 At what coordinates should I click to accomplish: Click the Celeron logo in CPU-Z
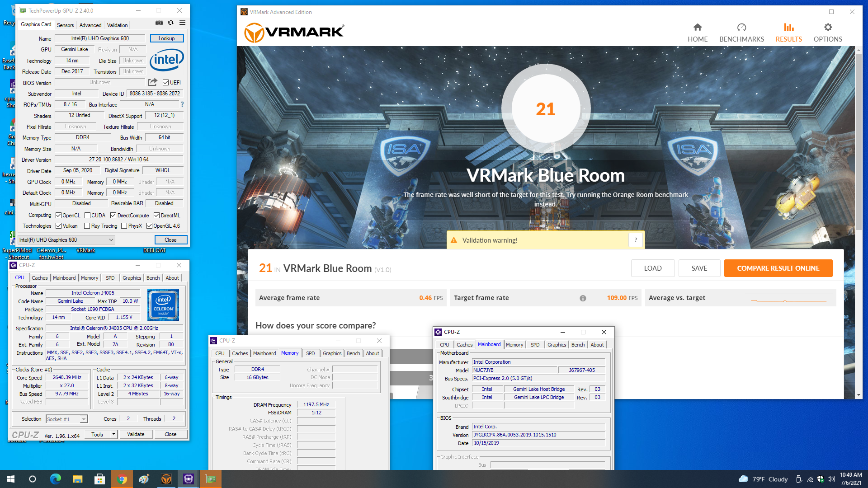[x=163, y=305]
